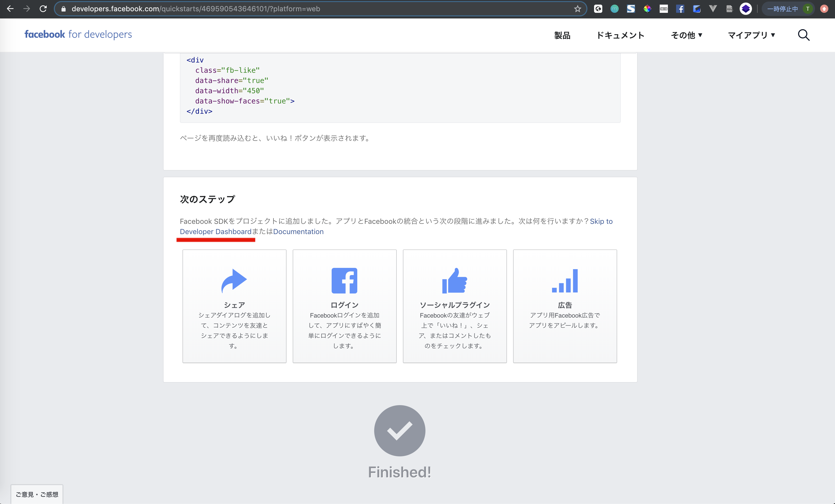
Task: Open the purple diamond extension icon
Action: [x=746, y=9]
